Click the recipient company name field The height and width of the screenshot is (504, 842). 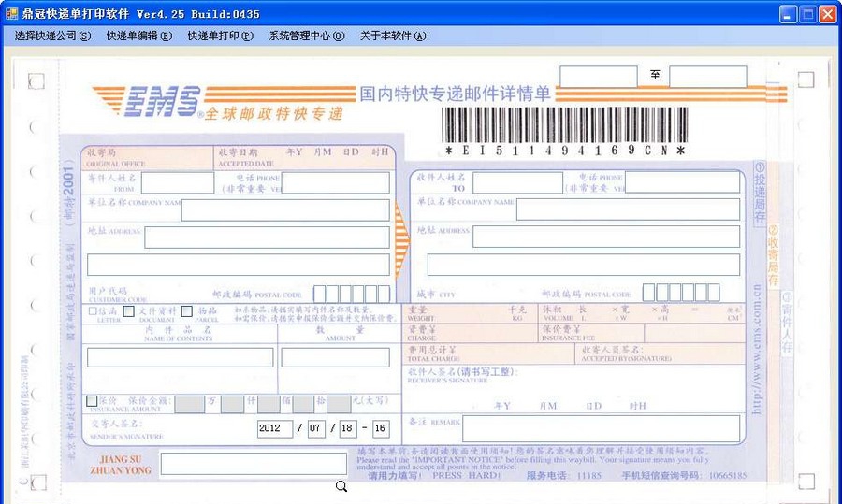629,209
